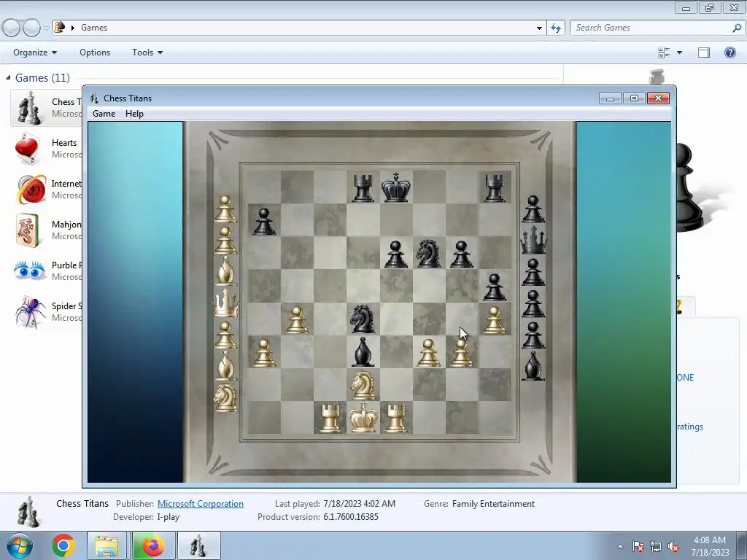Maximize the Chess Titans window
The height and width of the screenshot is (560, 747).
pyautogui.click(x=634, y=98)
